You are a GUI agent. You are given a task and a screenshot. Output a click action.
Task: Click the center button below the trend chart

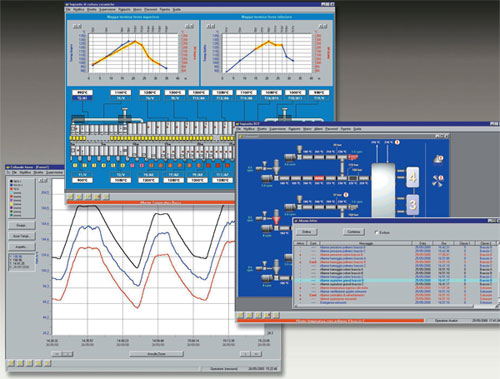point(156,354)
